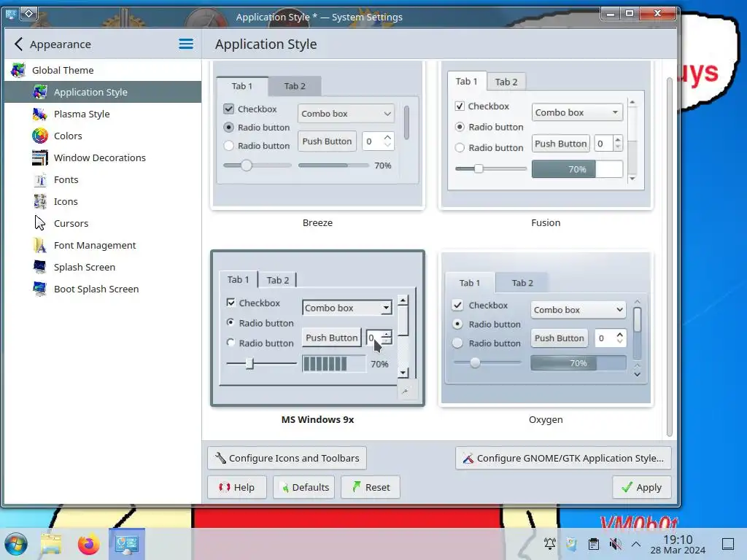Viewport: 747px width, 560px height.
Task: Toggle the Checkbox in the Fusion preview
Action: pyautogui.click(x=460, y=106)
